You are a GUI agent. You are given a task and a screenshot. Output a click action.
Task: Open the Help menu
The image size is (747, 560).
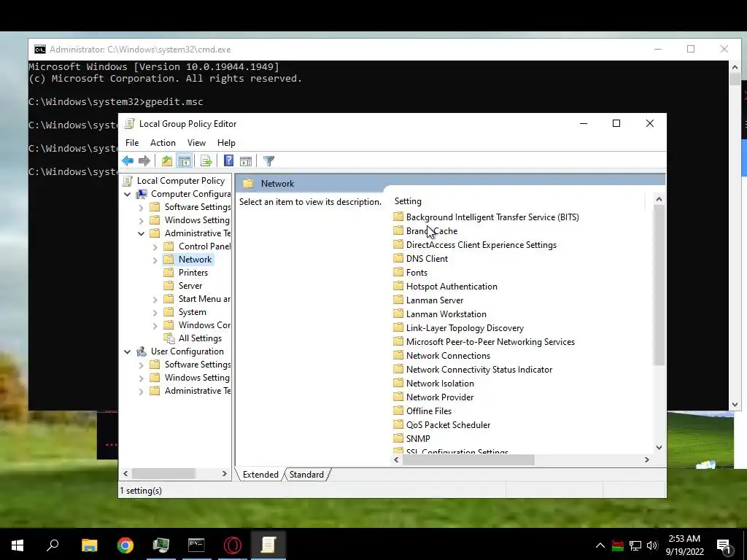click(226, 143)
